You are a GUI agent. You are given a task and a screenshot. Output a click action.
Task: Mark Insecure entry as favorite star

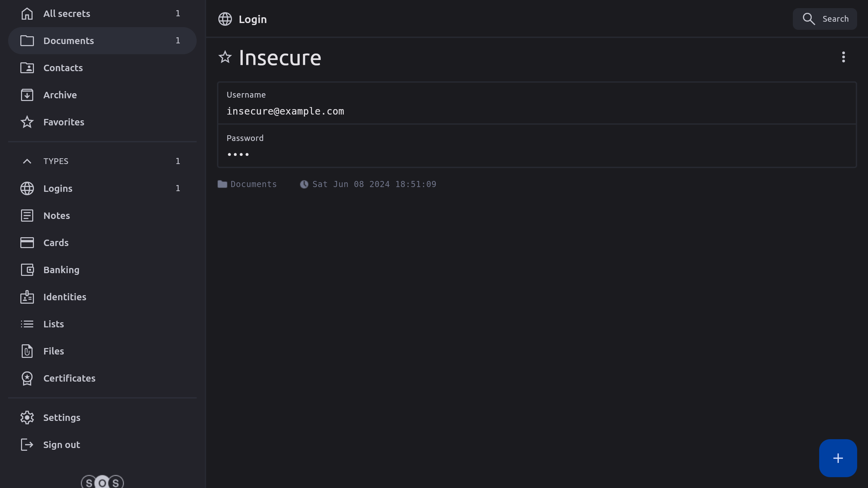pyautogui.click(x=225, y=57)
